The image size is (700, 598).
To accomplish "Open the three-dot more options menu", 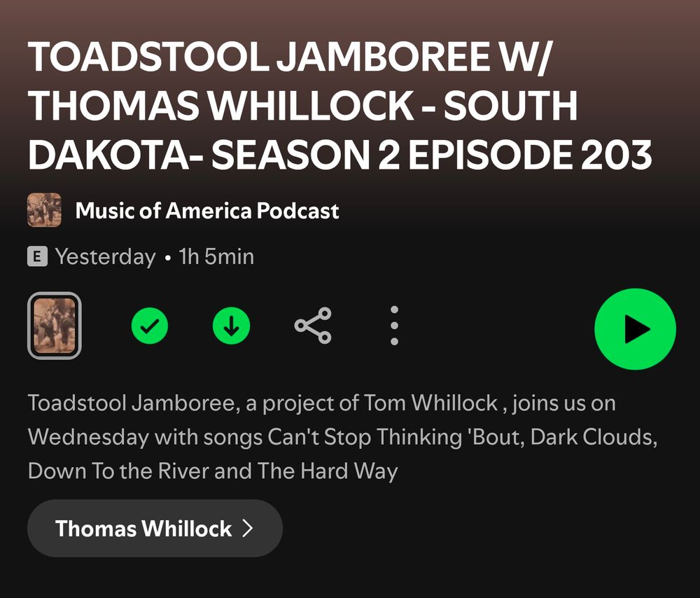I will (394, 326).
